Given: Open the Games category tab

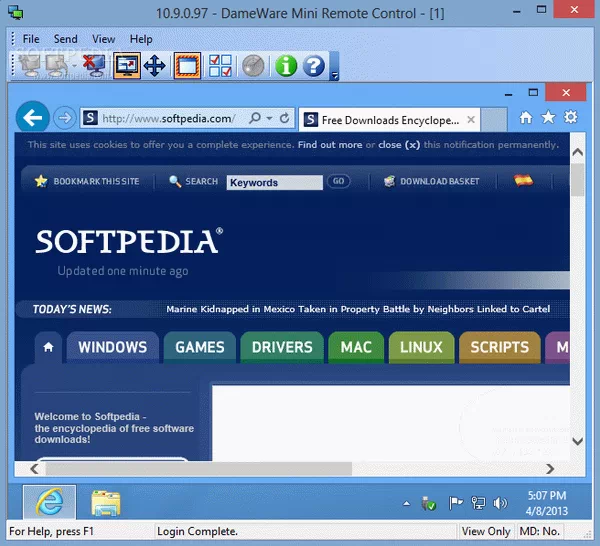Looking at the screenshot, I should pos(200,347).
